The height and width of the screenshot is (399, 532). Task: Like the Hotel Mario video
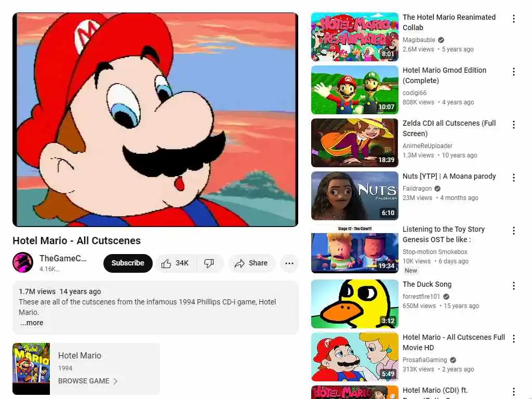(176, 263)
